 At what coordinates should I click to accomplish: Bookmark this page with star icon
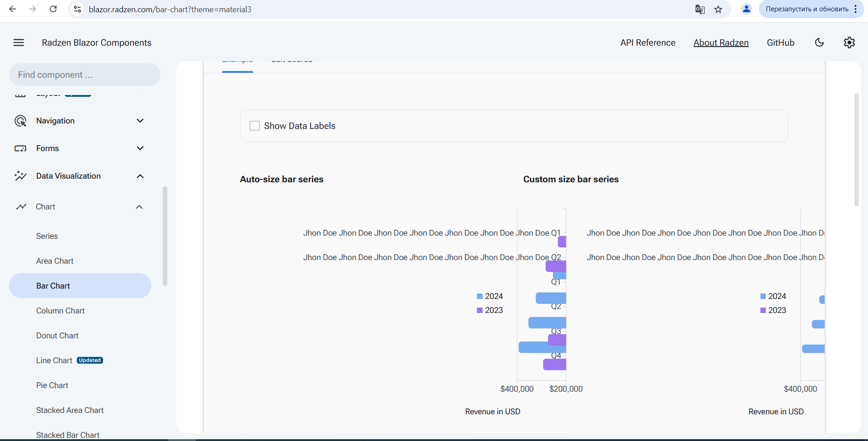(718, 9)
